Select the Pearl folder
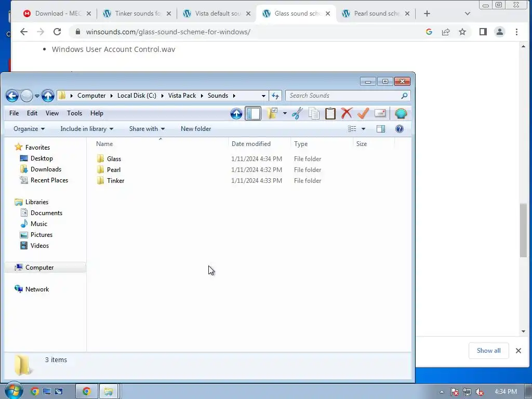Screen dimensions: 532x399 point(114,170)
